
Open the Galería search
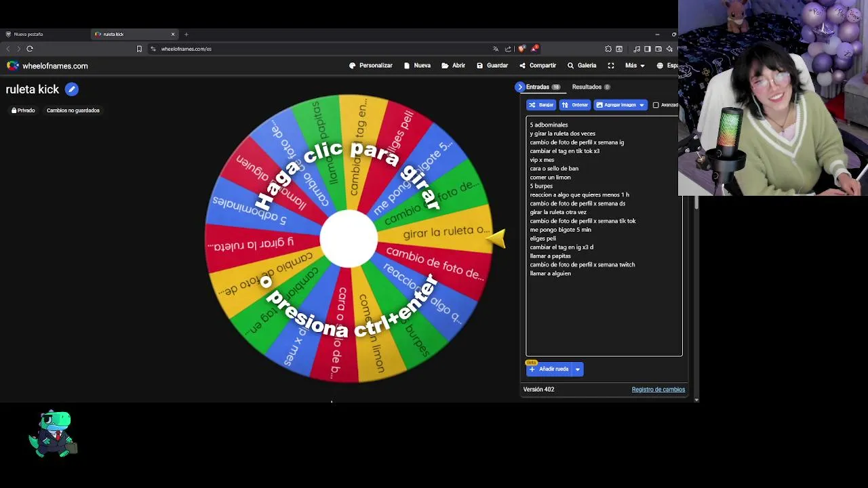click(x=582, y=66)
